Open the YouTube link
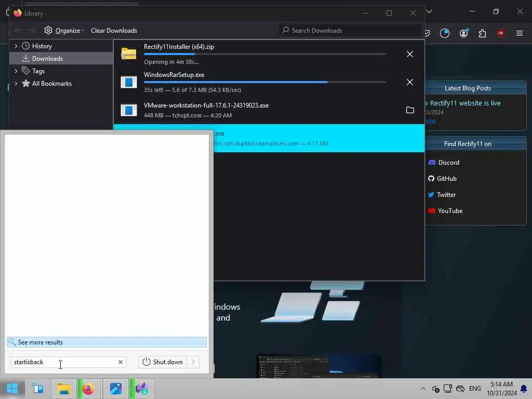The height and width of the screenshot is (399, 532). click(x=445, y=211)
